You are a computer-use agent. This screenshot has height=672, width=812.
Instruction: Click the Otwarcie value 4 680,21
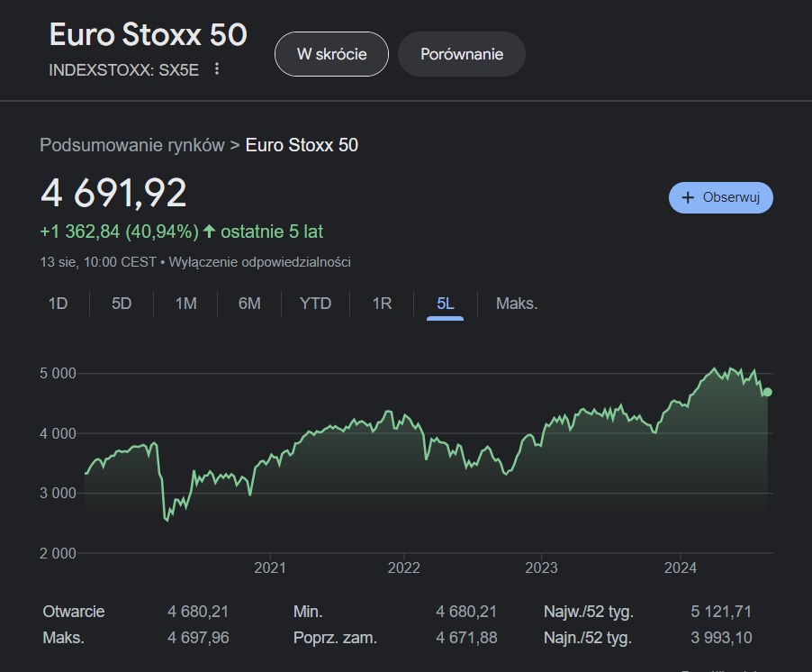[198, 612]
